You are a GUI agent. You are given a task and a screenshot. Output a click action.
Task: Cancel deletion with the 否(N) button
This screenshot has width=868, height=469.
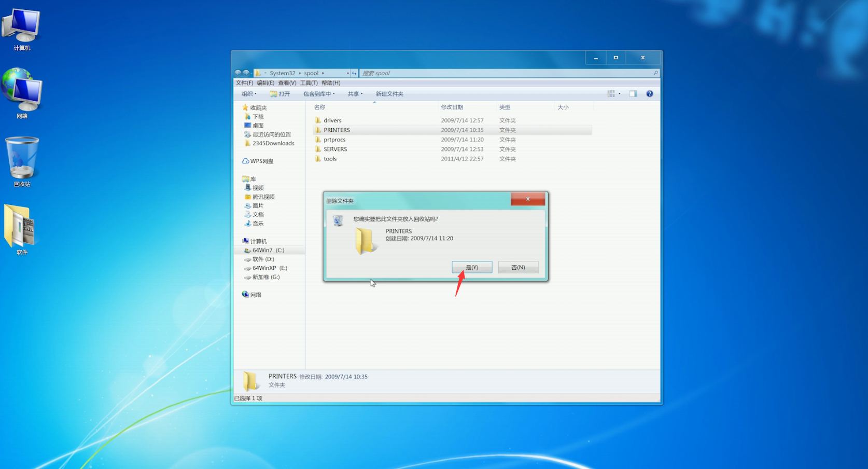pos(518,267)
